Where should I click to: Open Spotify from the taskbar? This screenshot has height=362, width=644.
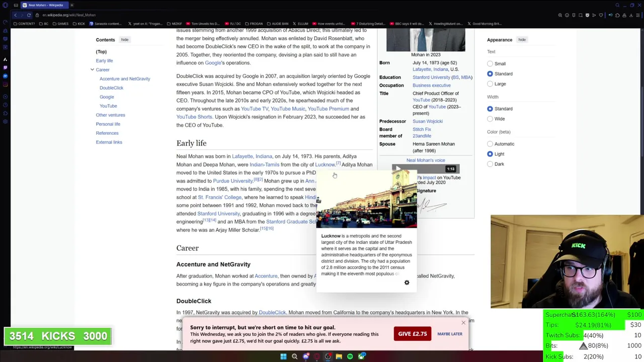[350, 356]
